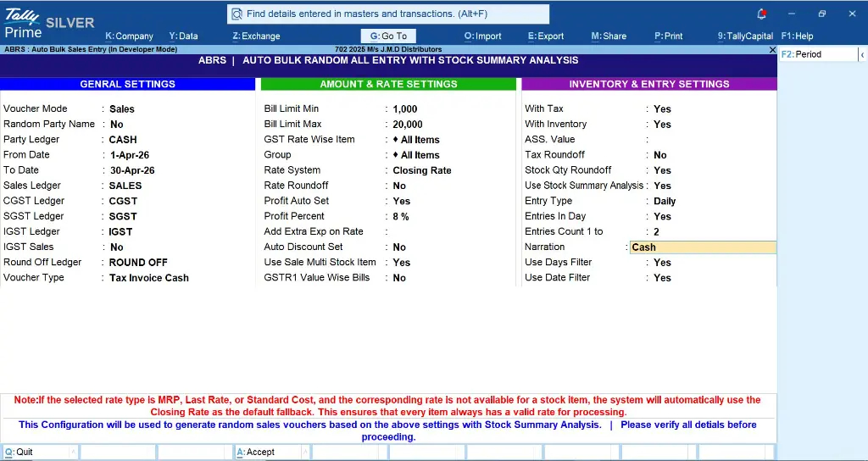This screenshot has height=461, width=868.
Task: Click the G:Go To button
Action: coord(388,36)
